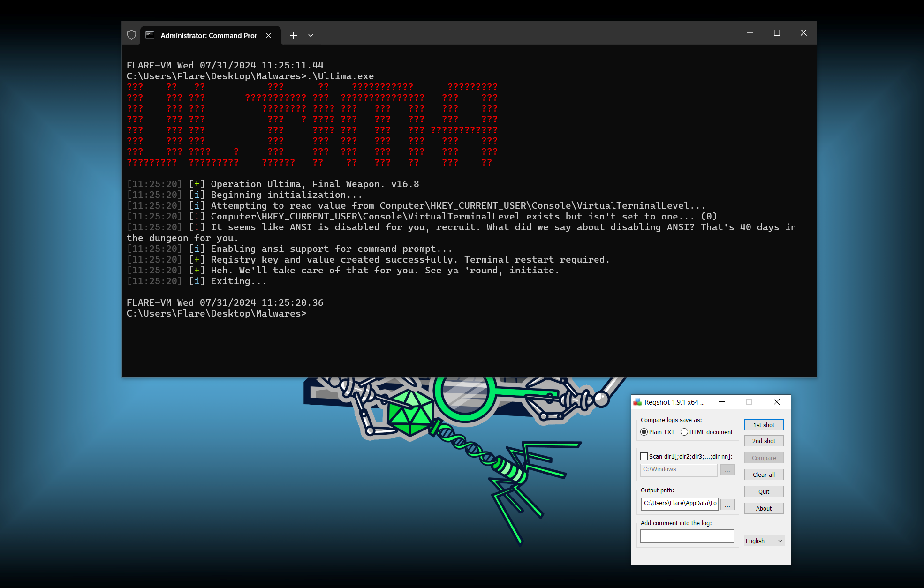Close the terminal window

[x=803, y=32]
